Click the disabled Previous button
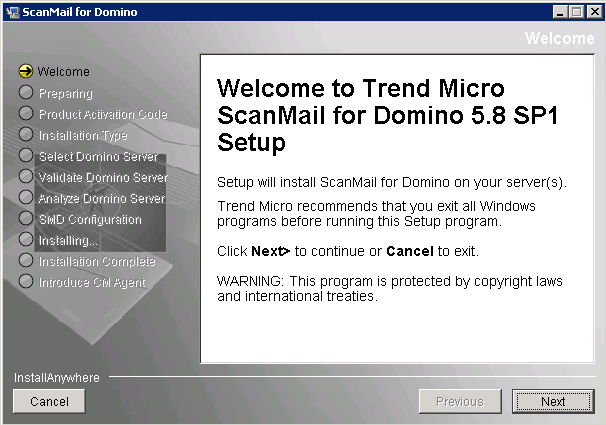 459,402
